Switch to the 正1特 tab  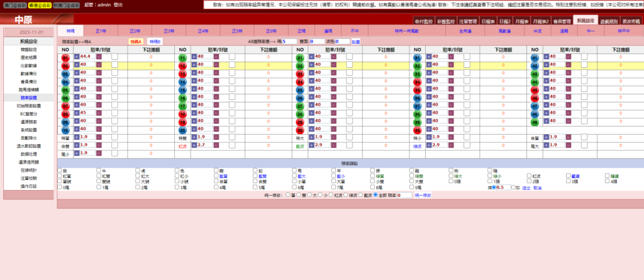[x=101, y=30]
